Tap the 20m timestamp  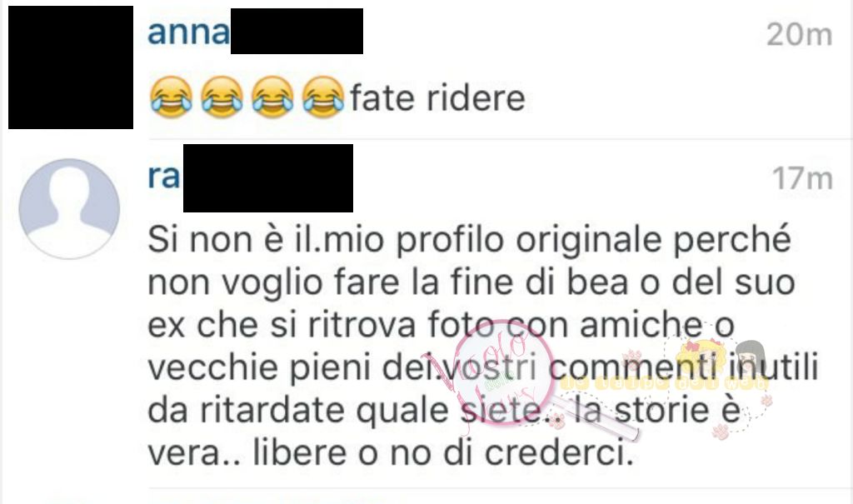pos(799,35)
